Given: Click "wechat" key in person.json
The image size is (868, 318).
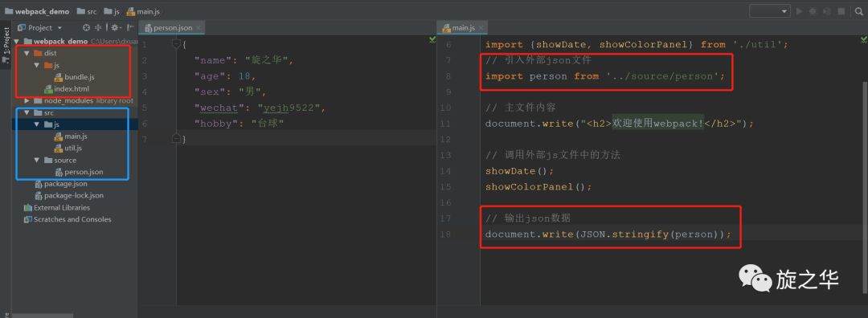Looking at the screenshot, I should [218, 108].
